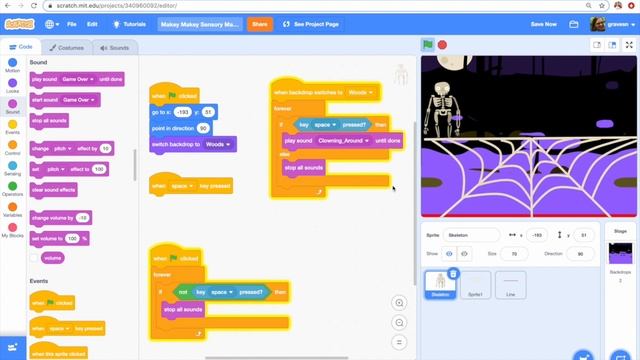Click the volume reporter block
The height and width of the screenshot is (360, 640).
pos(53,258)
